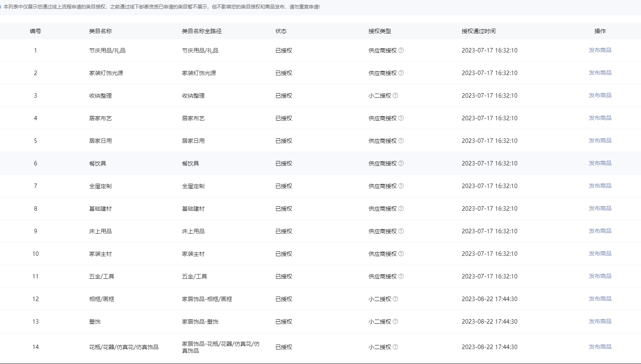This screenshot has height=364, width=641.
Task: Click 发布商品 link for 壁饰 row
Action: click(600, 321)
